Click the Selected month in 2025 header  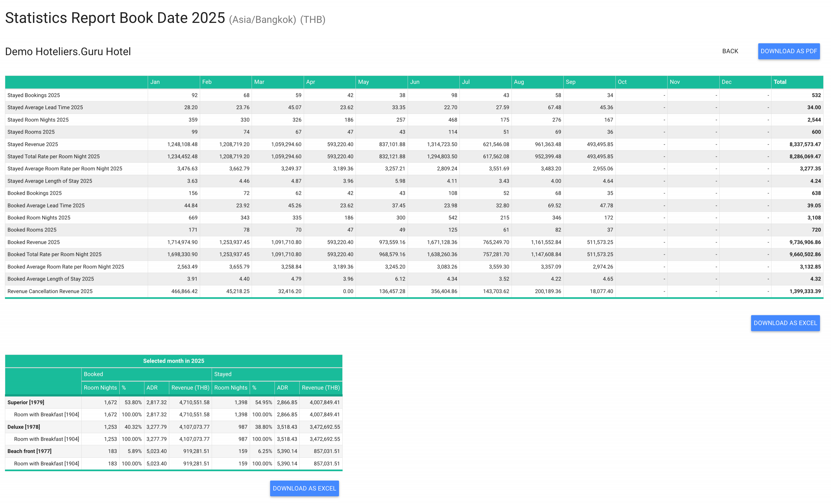(173, 361)
